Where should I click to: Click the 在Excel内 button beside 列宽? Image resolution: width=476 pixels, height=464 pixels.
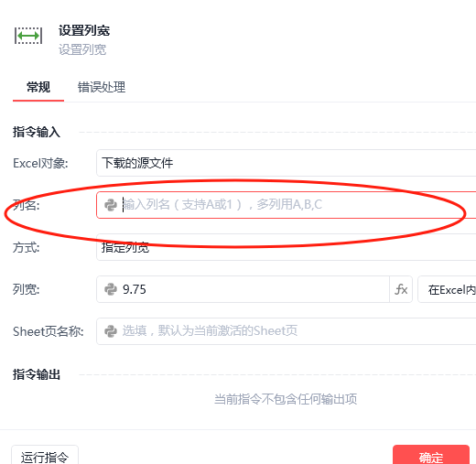(x=447, y=289)
